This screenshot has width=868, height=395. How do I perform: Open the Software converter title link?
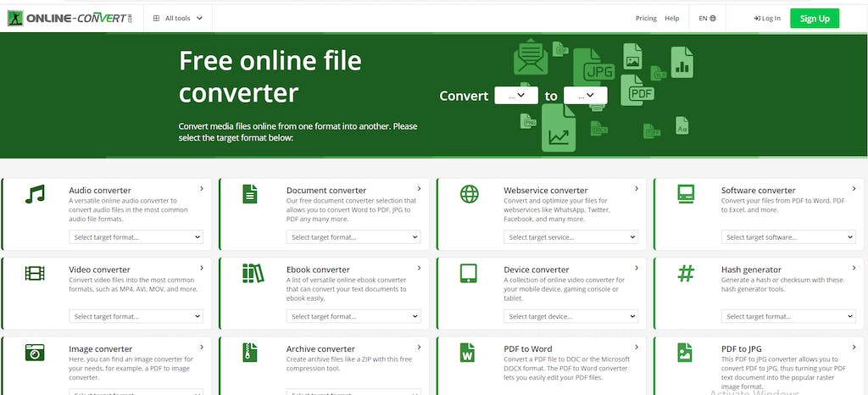(x=759, y=191)
